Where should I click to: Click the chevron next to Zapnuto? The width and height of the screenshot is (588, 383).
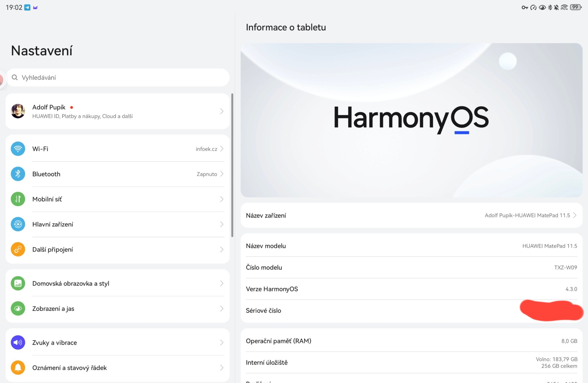[222, 174]
